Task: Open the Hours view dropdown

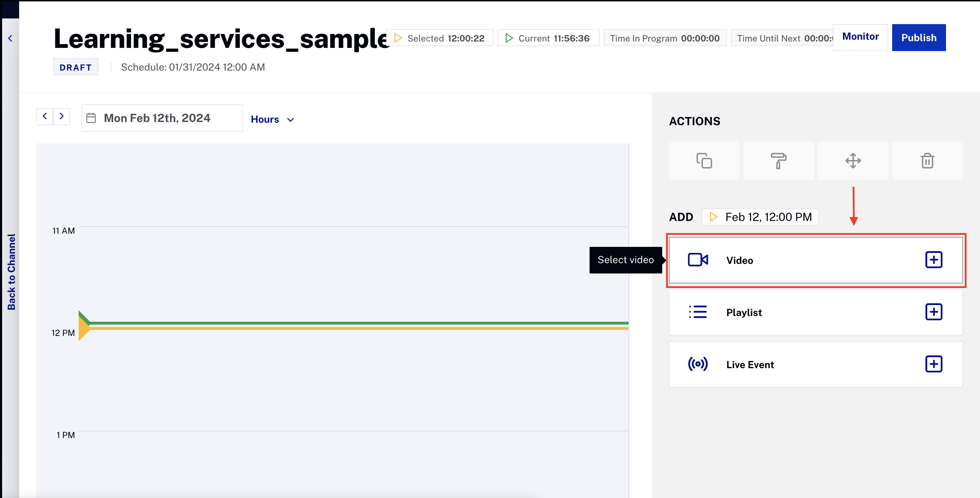Action: [x=272, y=120]
